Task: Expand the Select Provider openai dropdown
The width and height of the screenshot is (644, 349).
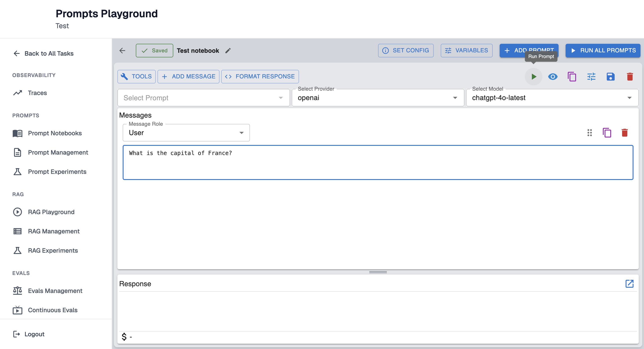Action: 377,98
